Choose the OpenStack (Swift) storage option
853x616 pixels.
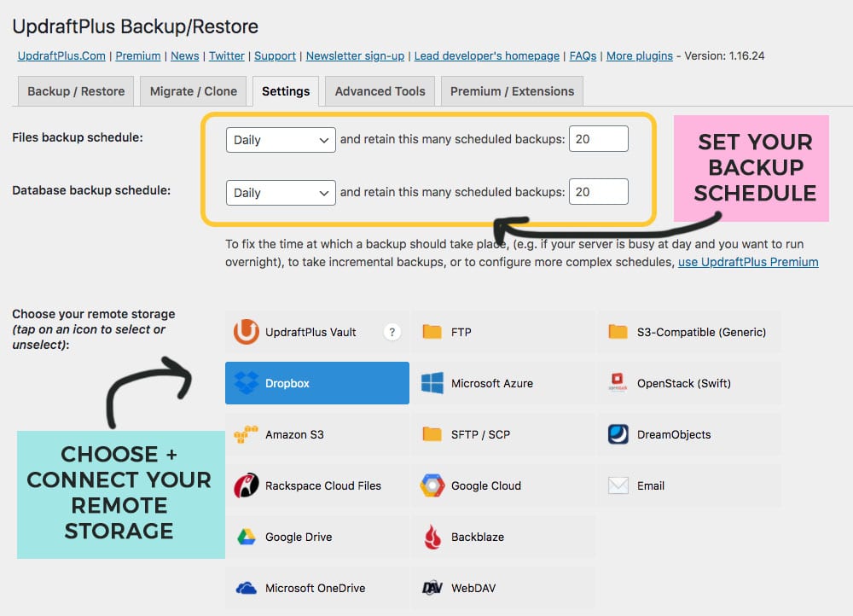point(689,383)
